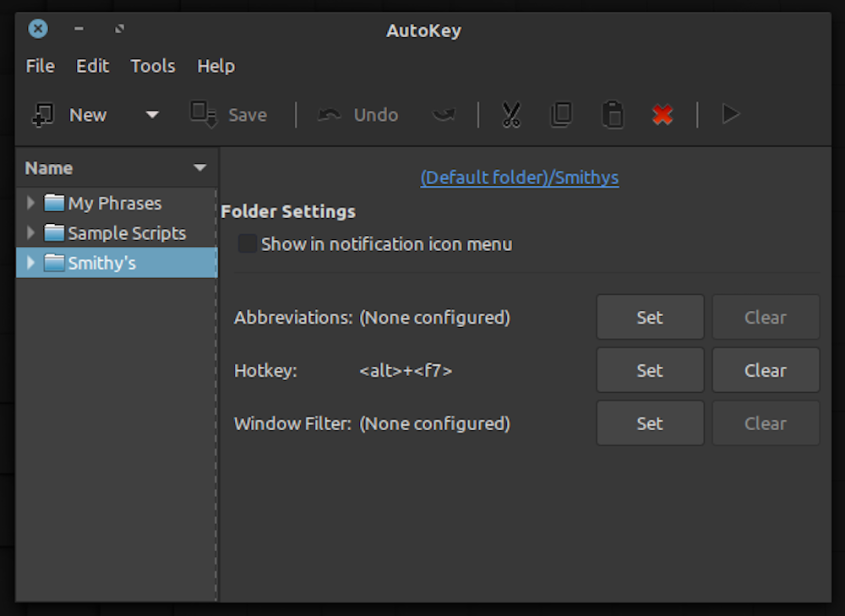Set the Abbreviations for this folder
Image resolution: width=845 pixels, height=616 pixels.
650,318
